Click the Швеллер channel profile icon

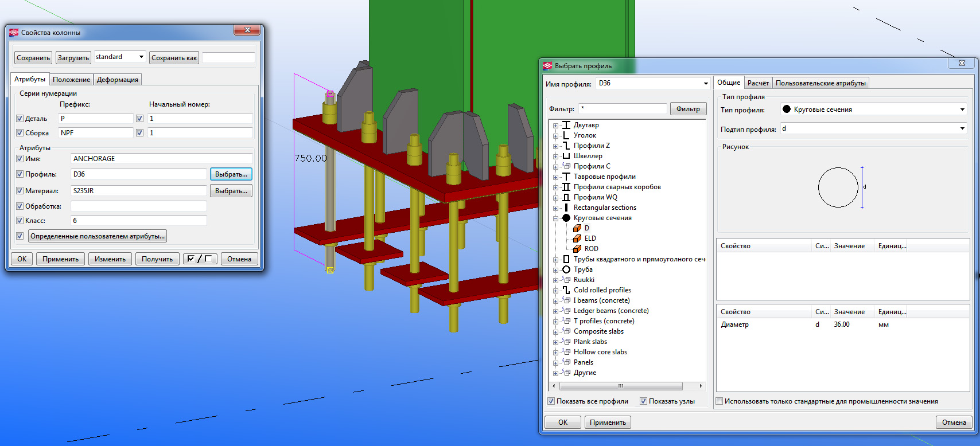tap(566, 156)
